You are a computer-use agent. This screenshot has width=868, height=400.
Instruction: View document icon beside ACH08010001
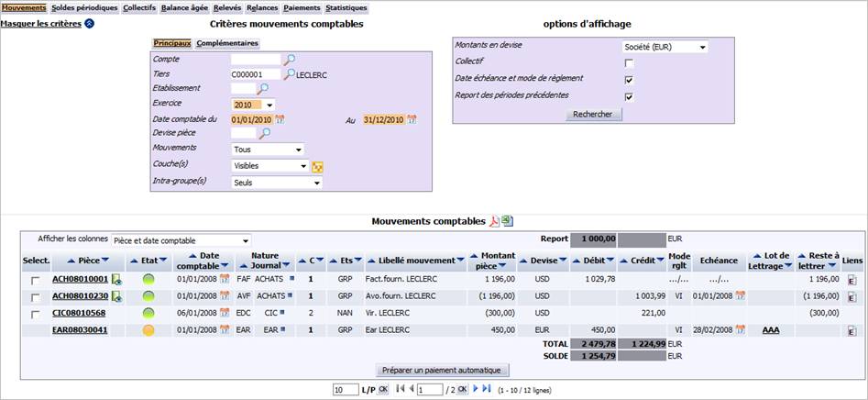click(x=116, y=281)
